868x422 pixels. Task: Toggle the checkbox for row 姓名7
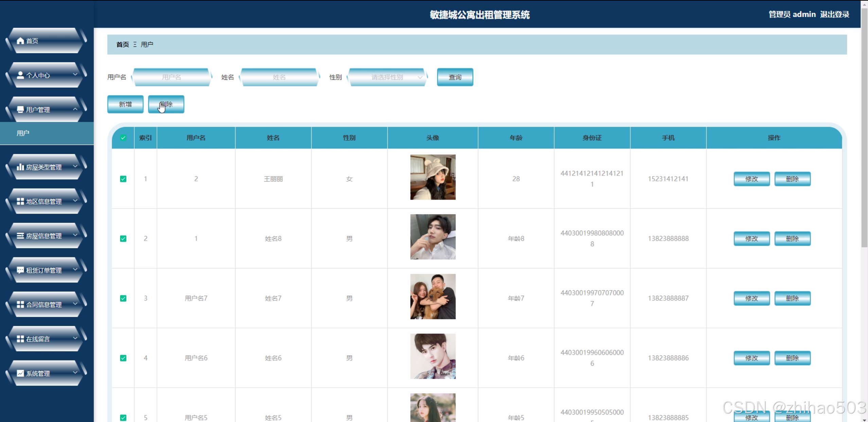coord(123,298)
